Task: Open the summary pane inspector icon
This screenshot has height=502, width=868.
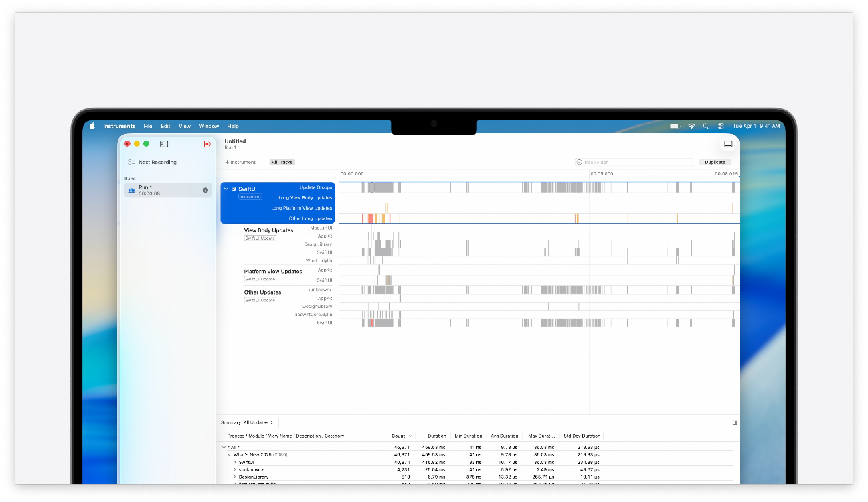Action: click(x=735, y=422)
